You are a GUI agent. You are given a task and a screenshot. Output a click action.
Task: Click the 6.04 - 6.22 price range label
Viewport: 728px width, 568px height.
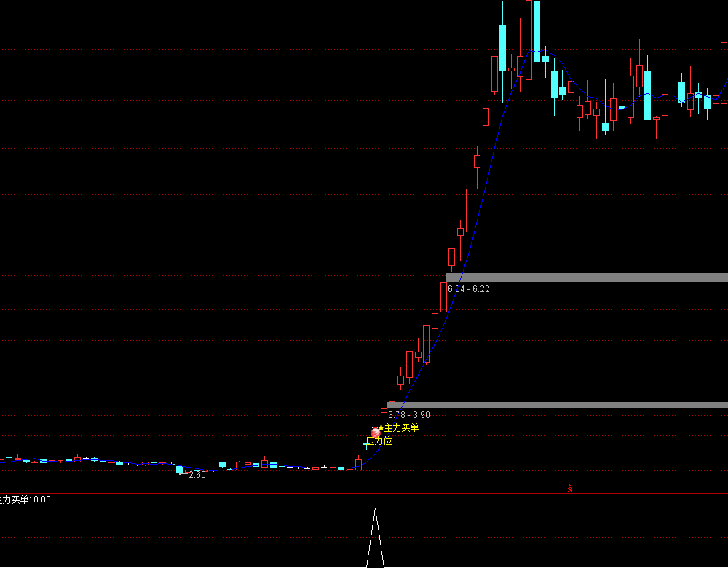pos(469,289)
